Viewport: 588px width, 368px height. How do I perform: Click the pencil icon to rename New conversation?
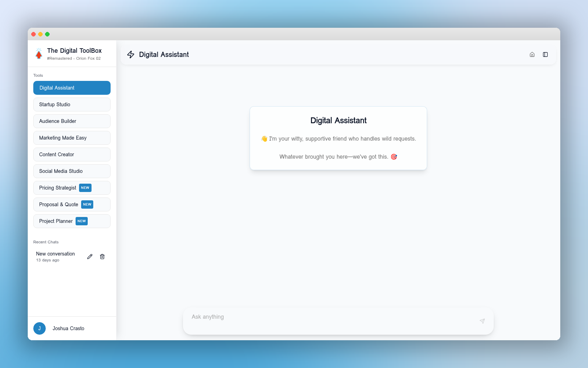90,257
